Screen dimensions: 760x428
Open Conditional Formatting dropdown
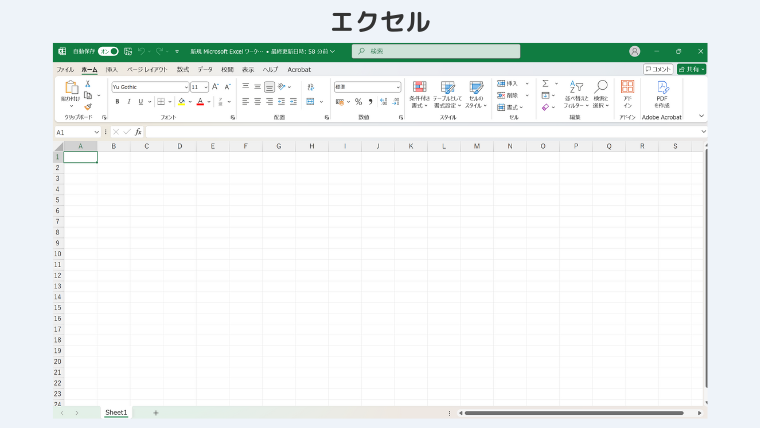pos(419,95)
